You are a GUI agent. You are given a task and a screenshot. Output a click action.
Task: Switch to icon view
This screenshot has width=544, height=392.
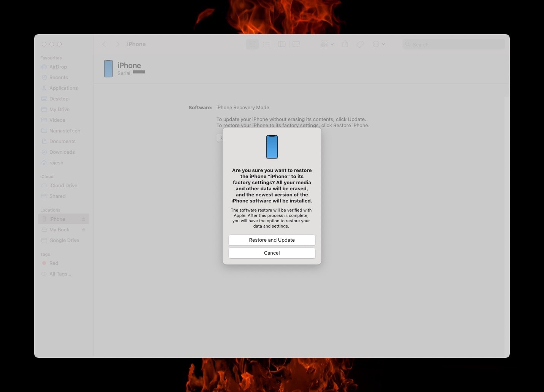click(x=252, y=44)
